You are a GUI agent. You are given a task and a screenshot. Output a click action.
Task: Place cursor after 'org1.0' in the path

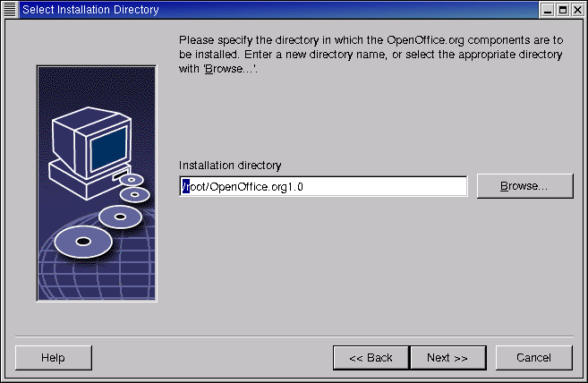[308, 186]
